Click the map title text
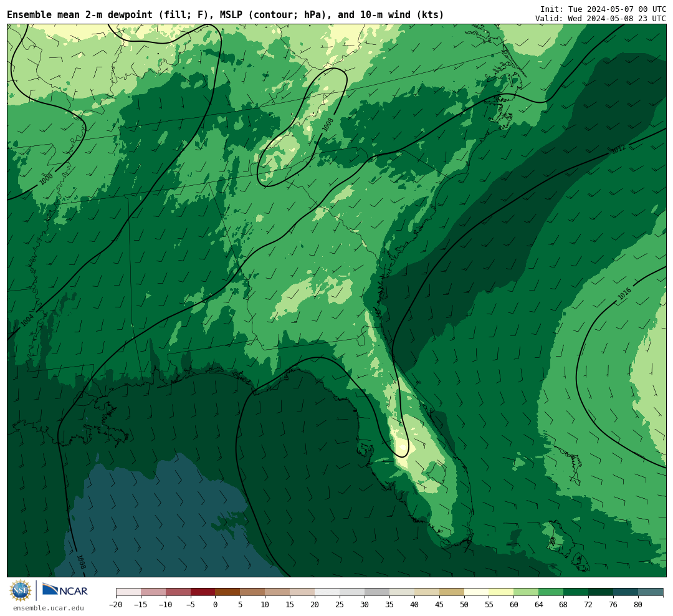The height and width of the screenshot is (616, 673). point(226,15)
